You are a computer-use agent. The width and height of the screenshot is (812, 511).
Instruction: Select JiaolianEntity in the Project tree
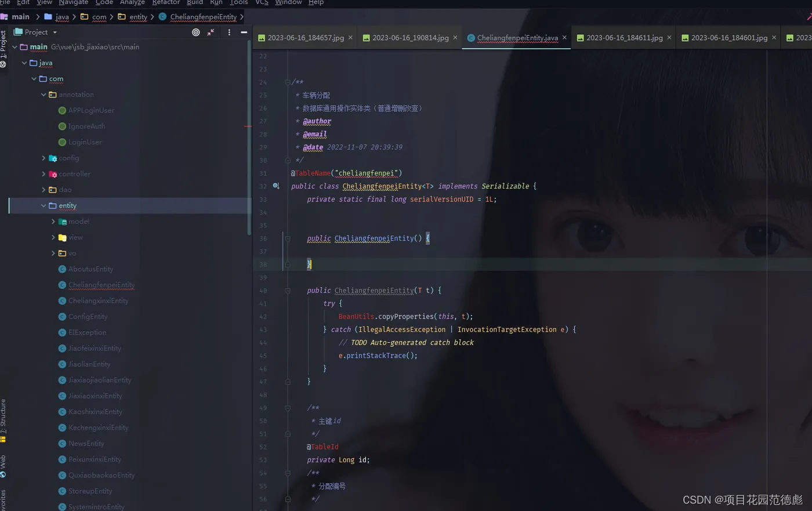coord(89,364)
